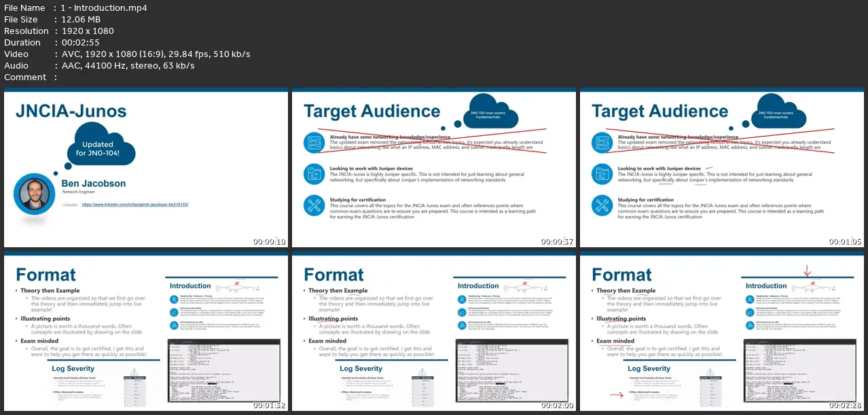Click the 'Comment' label
This screenshot has width=868, height=415.
(x=24, y=77)
